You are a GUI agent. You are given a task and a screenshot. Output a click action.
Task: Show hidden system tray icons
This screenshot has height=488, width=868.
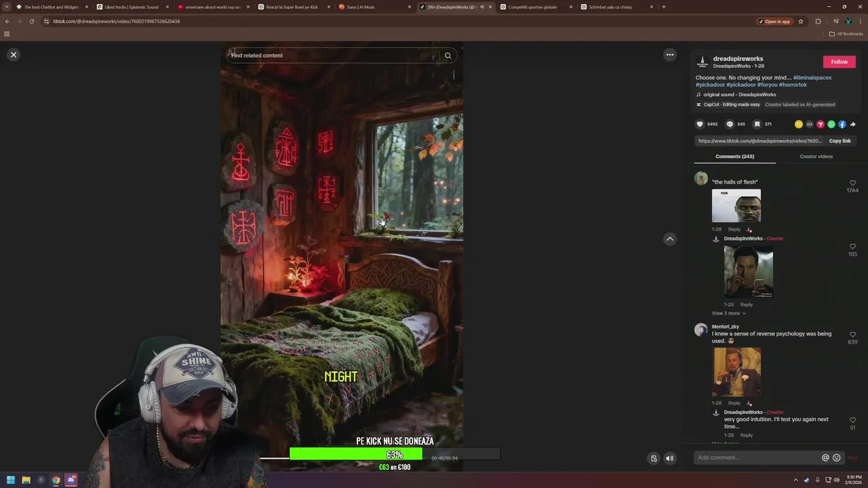coord(795,480)
